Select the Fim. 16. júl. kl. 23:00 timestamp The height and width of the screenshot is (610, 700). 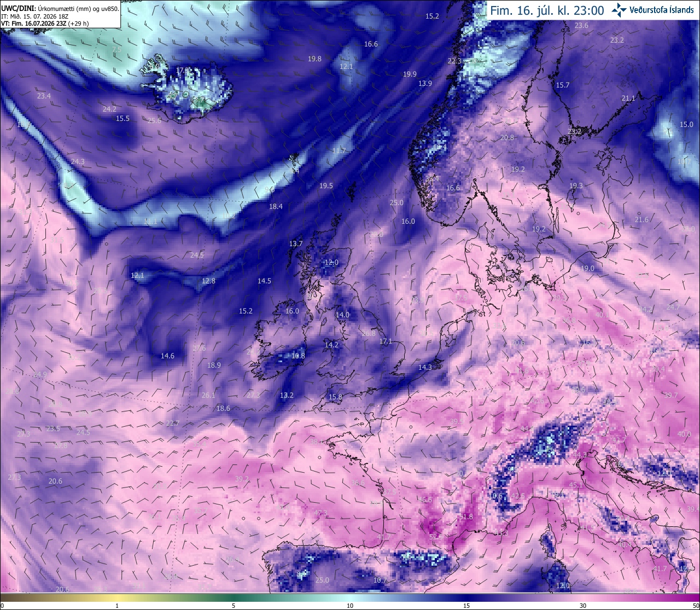[547, 10]
